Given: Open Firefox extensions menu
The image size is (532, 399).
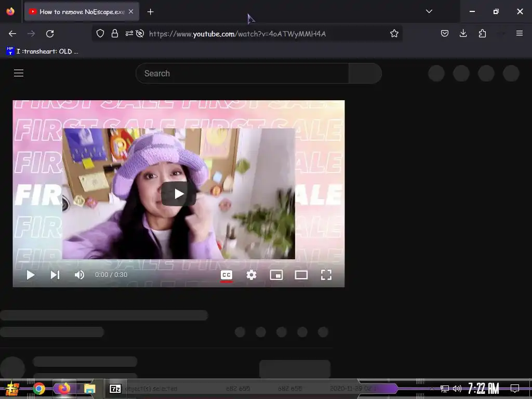Looking at the screenshot, I should coord(482,33).
